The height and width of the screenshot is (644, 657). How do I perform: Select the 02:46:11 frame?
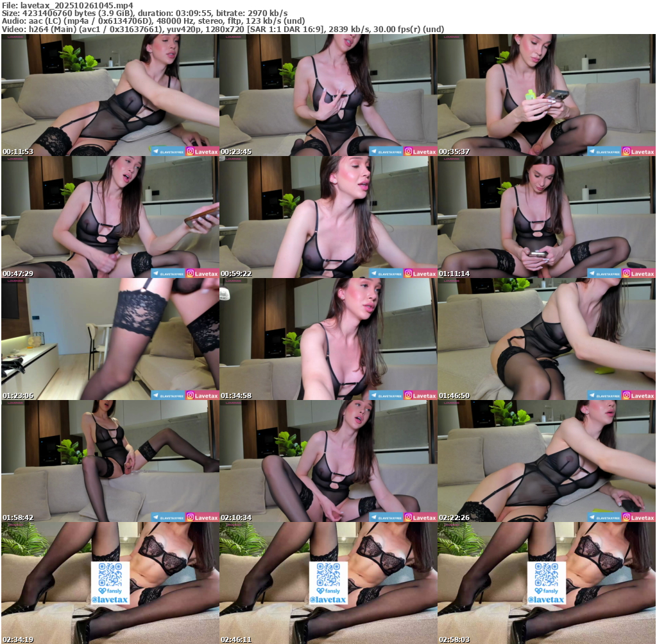pos(328,583)
